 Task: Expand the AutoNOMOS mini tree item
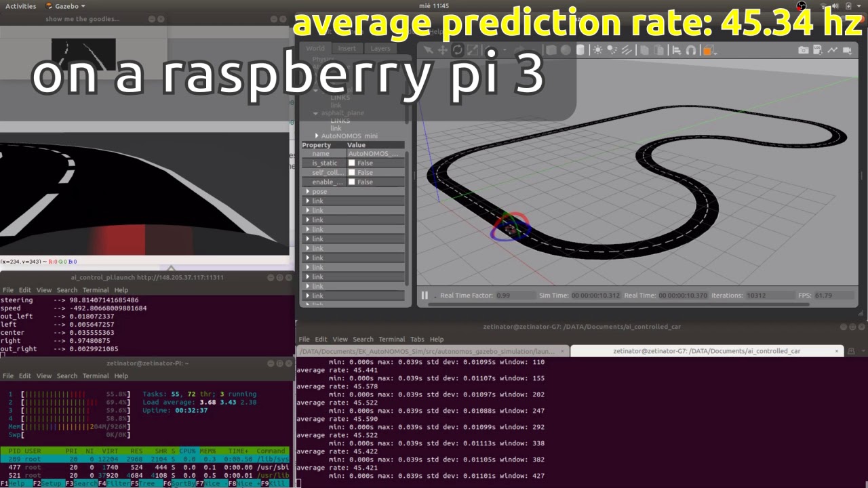317,136
